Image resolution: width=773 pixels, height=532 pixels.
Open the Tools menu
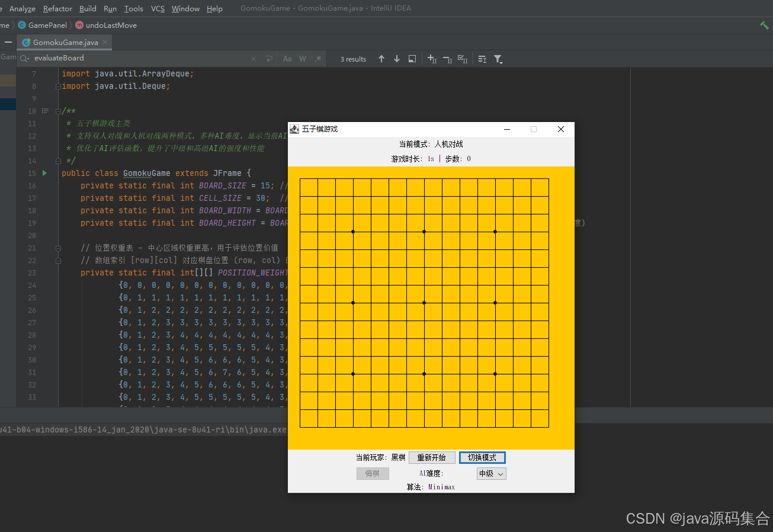click(x=134, y=8)
